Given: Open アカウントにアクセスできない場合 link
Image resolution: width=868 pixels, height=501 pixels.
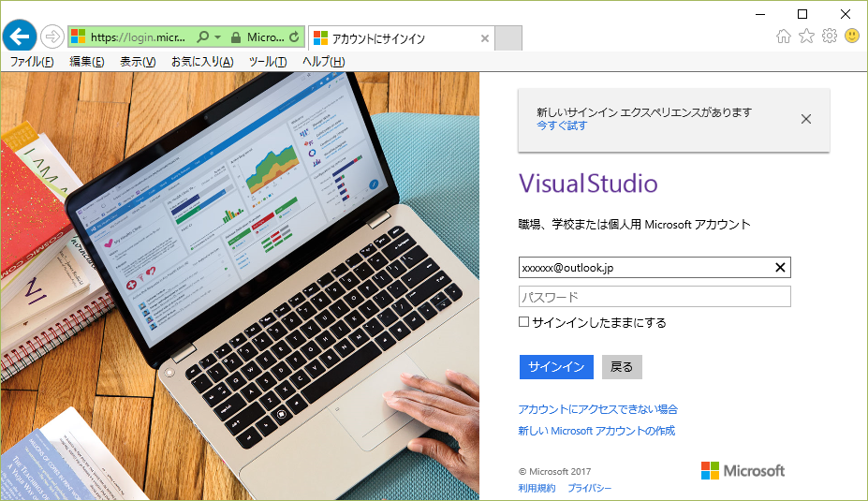Looking at the screenshot, I should 597,409.
